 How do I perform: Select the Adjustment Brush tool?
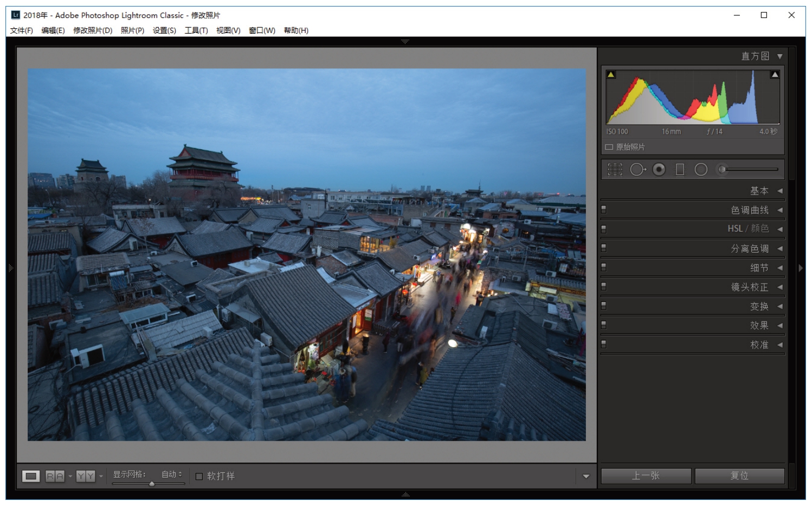[x=722, y=170]
